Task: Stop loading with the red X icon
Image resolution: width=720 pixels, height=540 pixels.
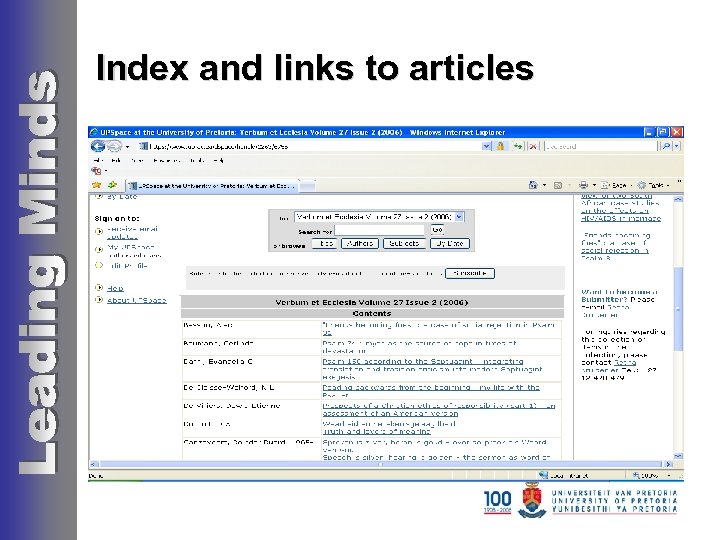Action: coord(533,146)
